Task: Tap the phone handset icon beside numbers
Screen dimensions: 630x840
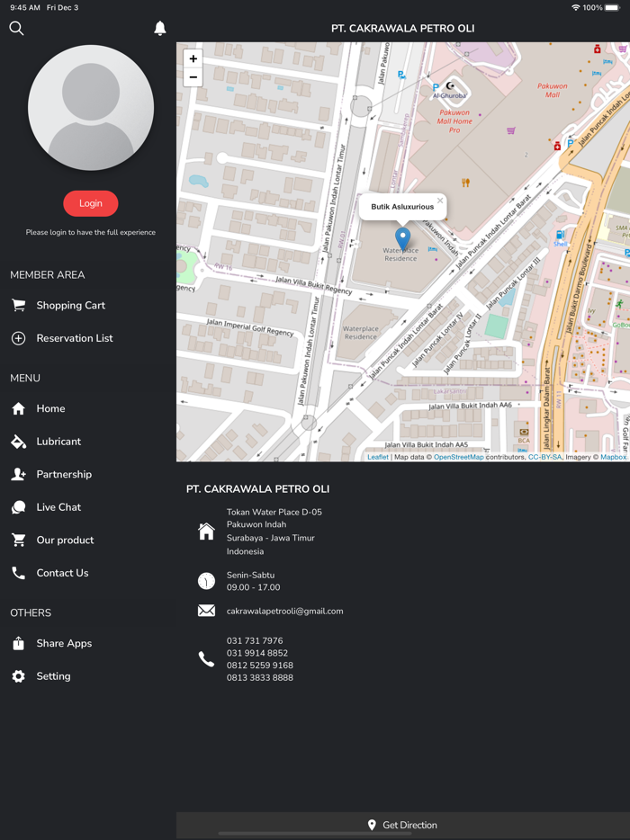Action: point(206,659)
